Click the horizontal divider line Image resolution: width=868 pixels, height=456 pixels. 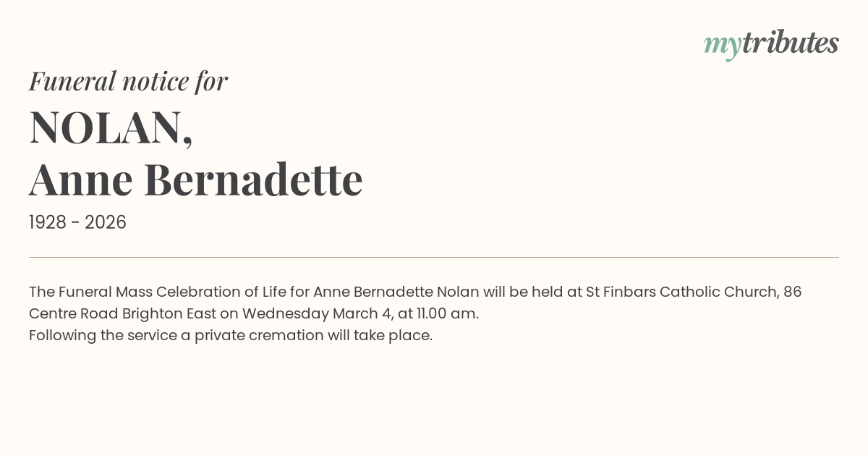(x=434, y=257)
